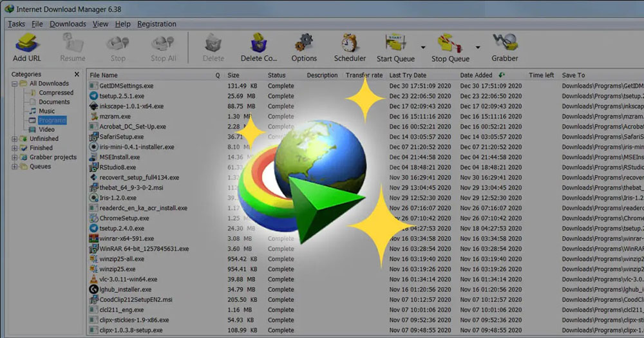
Task: Click the RStudio8.exe file icon
Action: pyautogui.click(x=93, y=167)
